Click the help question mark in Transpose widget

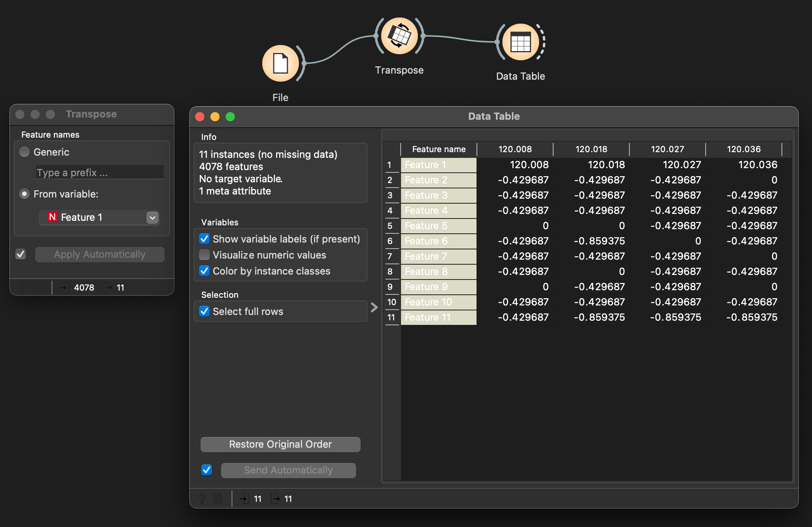22,287
